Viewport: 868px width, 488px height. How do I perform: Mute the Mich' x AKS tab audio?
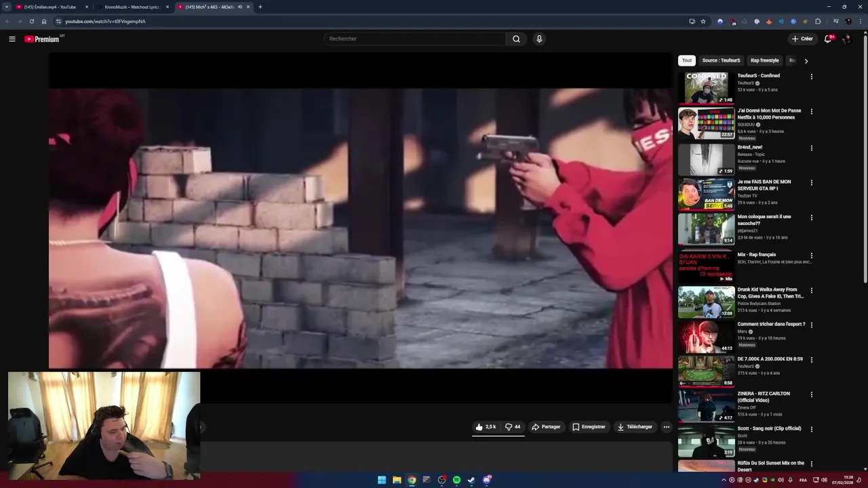pos(240,7)
